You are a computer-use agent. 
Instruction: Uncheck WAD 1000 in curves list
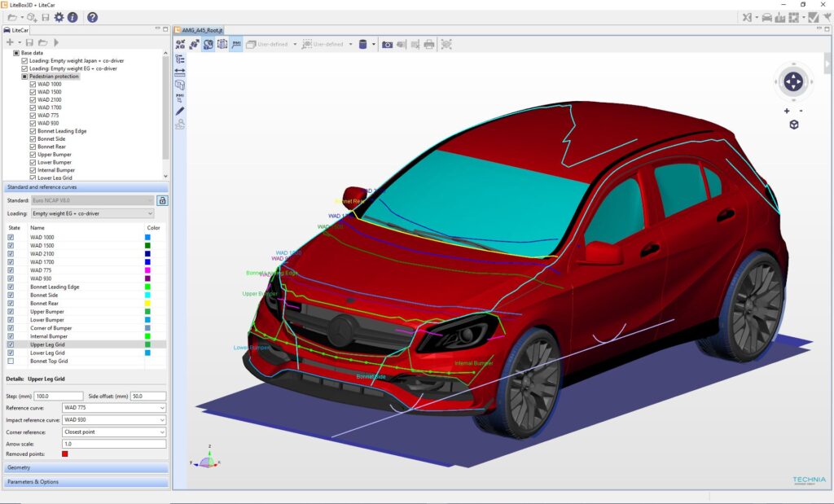pos(11,237)
